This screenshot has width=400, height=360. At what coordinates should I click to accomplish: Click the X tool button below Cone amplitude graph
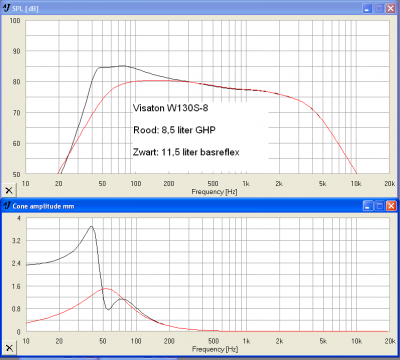coord(9,348)
